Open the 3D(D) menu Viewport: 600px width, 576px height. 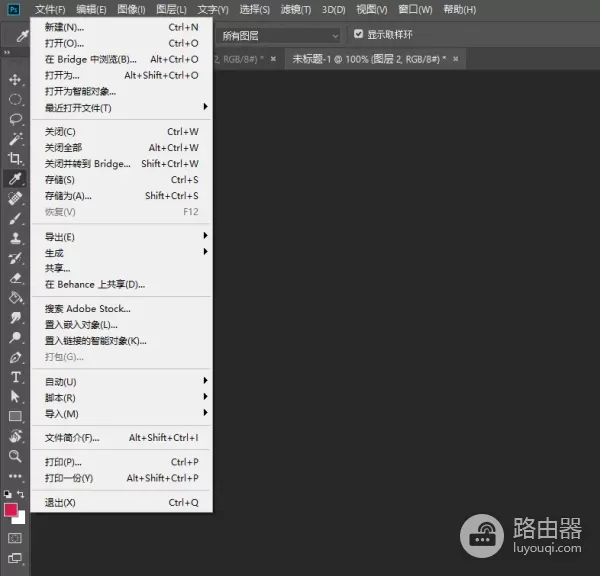click(333, 9)
